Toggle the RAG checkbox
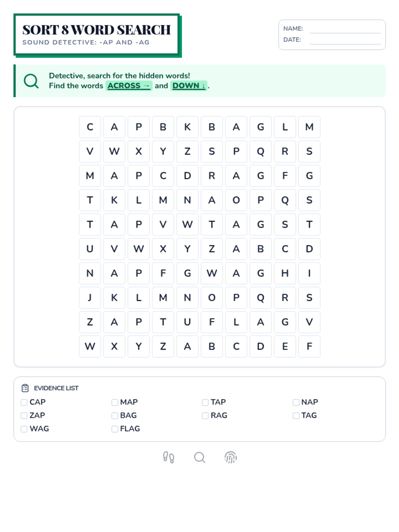The image size is (399, 532). coord(205,416)
